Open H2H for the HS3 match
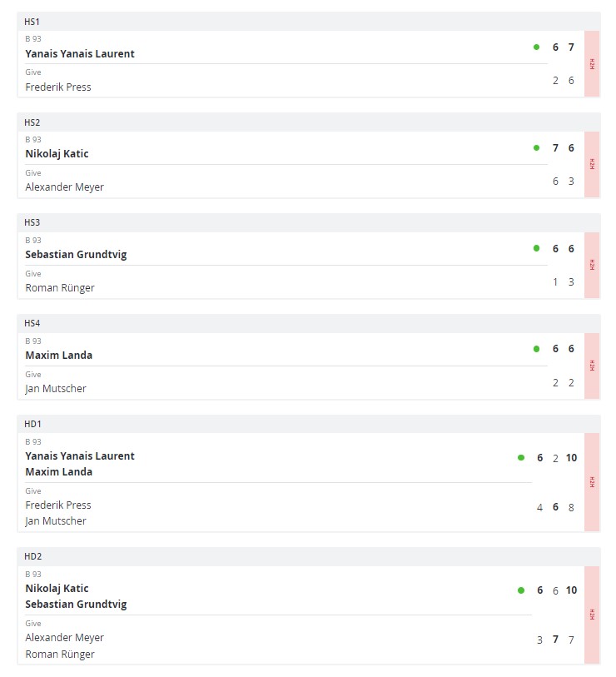 [592, 265]
